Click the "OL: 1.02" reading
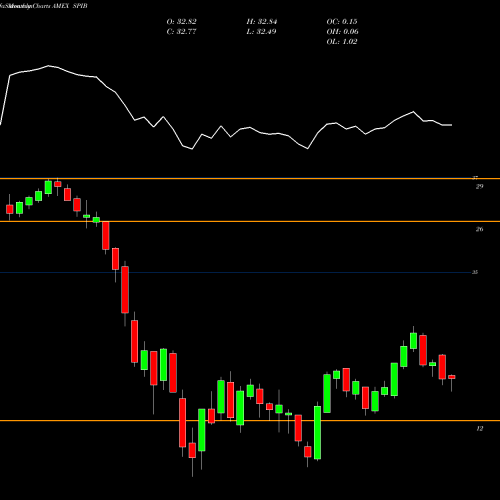 point(342,42)
